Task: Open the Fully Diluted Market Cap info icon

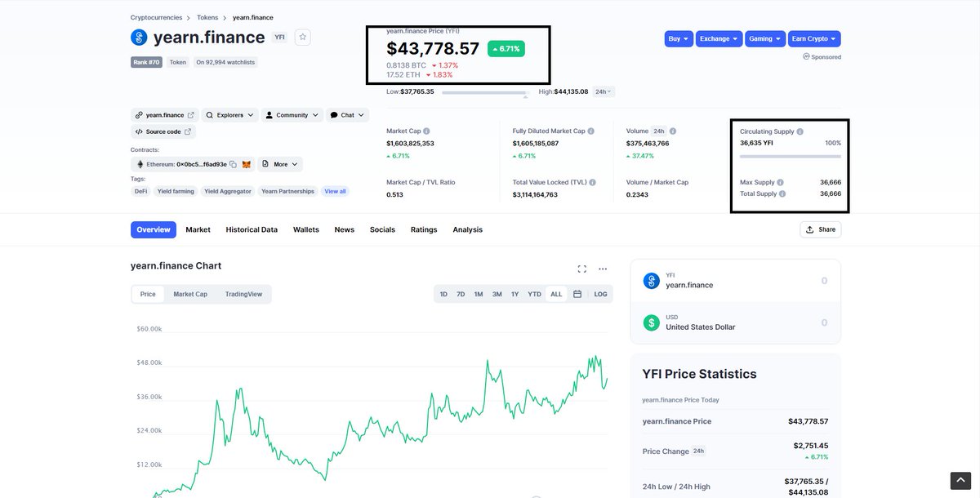Action: point(590,131)
